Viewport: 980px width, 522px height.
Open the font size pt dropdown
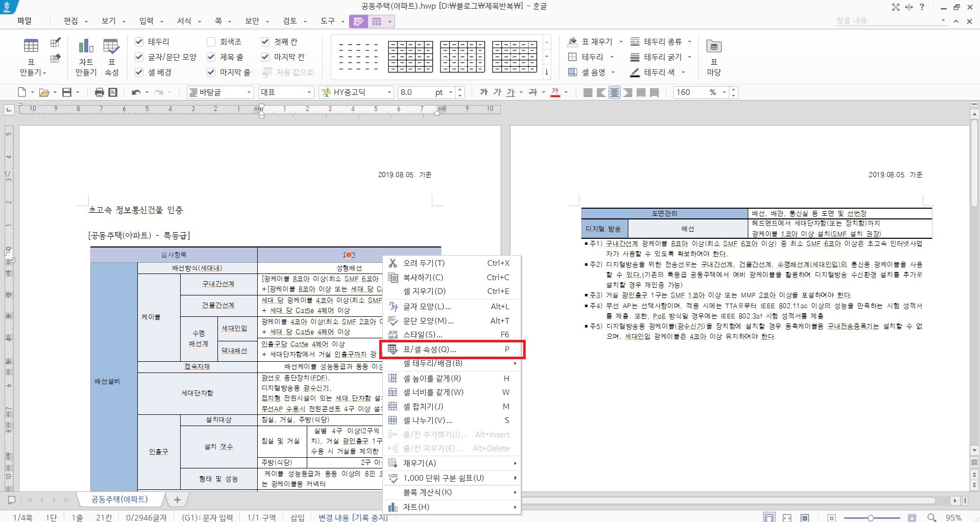(x=451, y=92)
